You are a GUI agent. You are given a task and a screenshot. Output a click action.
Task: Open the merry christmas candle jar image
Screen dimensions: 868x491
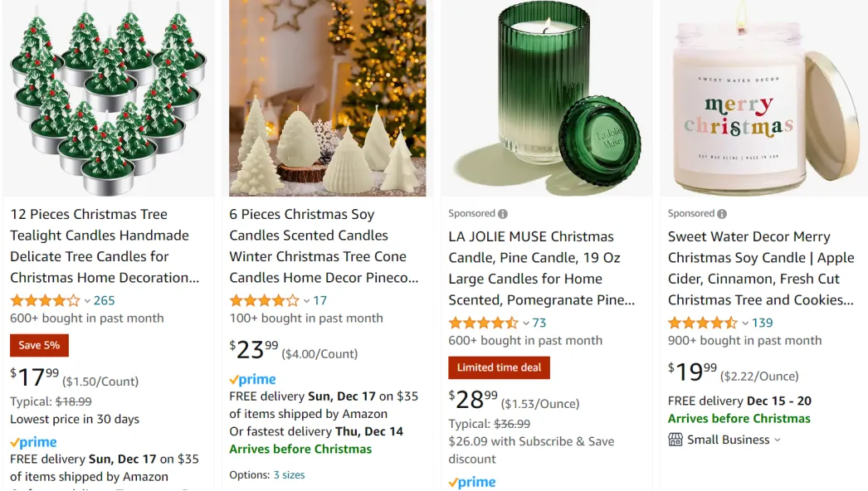764,98
